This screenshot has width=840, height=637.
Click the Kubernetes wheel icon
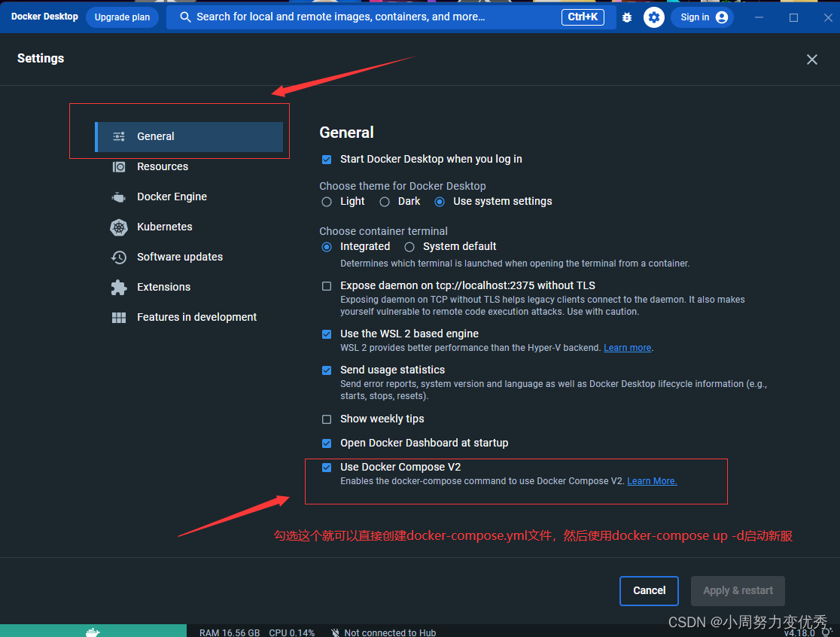(x=119, y=227)
